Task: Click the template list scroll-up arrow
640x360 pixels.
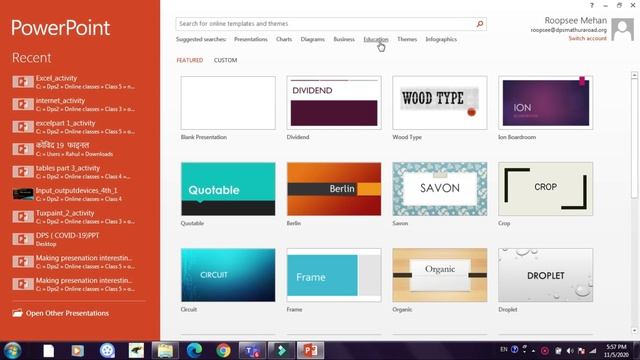Action: coord(634,75)
